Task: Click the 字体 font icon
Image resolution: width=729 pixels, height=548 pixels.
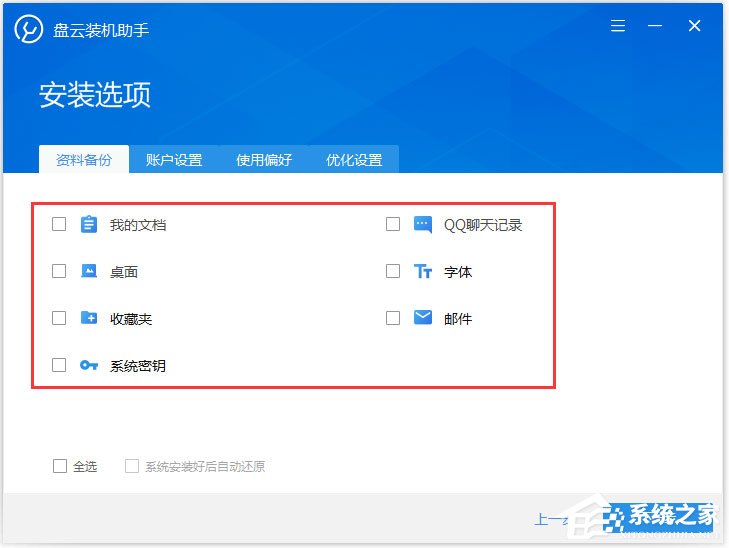Action: pyautogui.click(x=423, y=272)
